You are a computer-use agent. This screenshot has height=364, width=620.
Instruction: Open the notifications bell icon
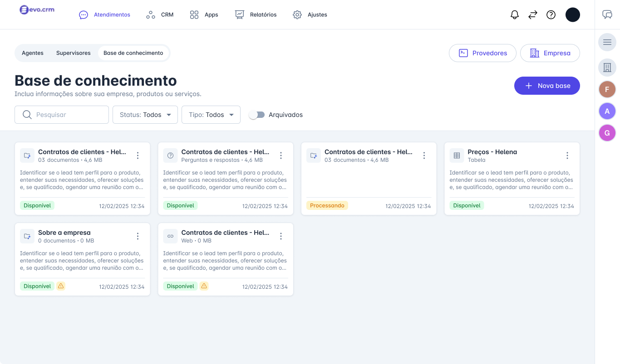(515, 15)
